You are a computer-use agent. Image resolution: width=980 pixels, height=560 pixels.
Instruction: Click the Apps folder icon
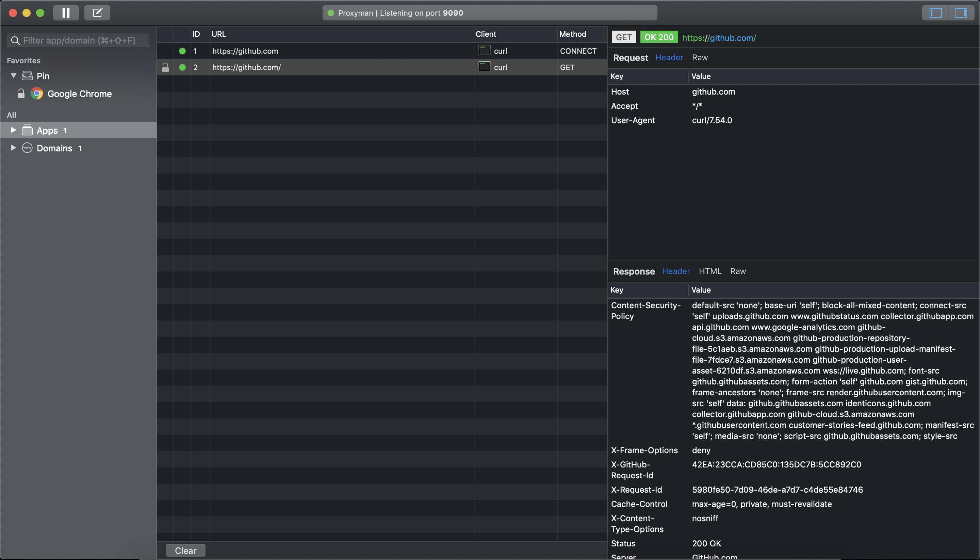(x=27, y=130)
